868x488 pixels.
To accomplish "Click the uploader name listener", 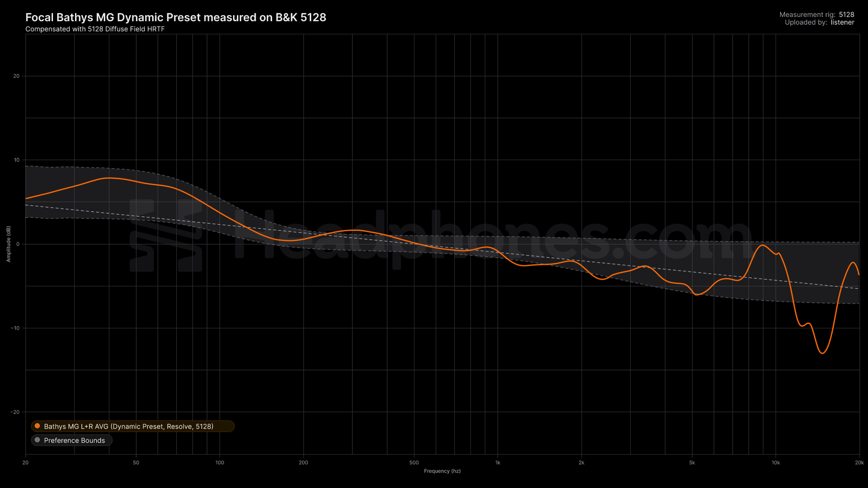I will 842,23.
